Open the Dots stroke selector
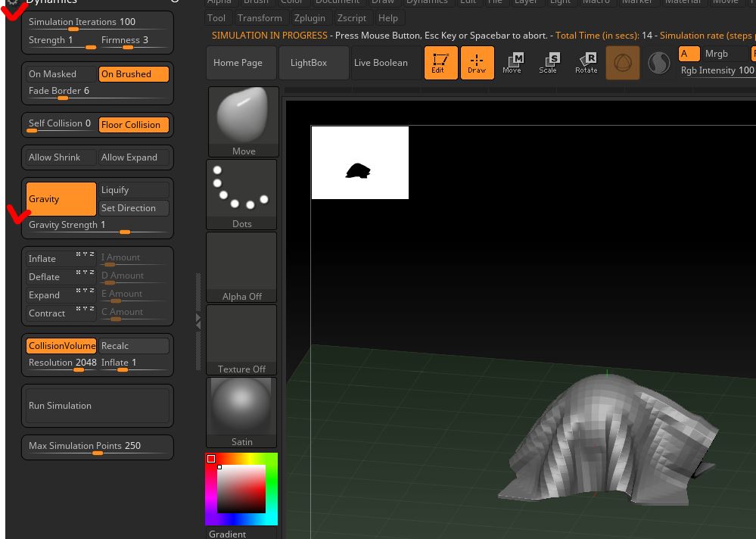756x539 pixels. click(241, 195)
